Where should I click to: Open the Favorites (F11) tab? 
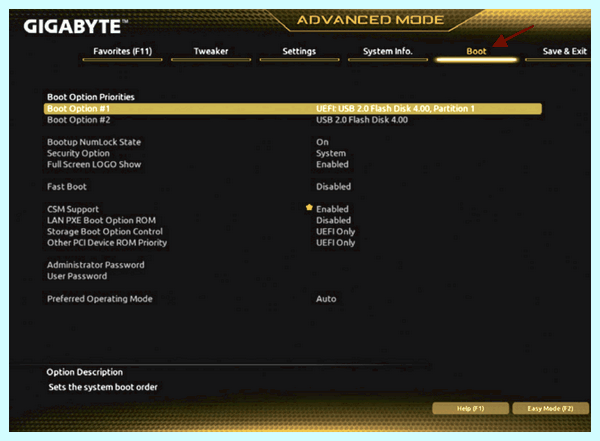pos(122,51)
